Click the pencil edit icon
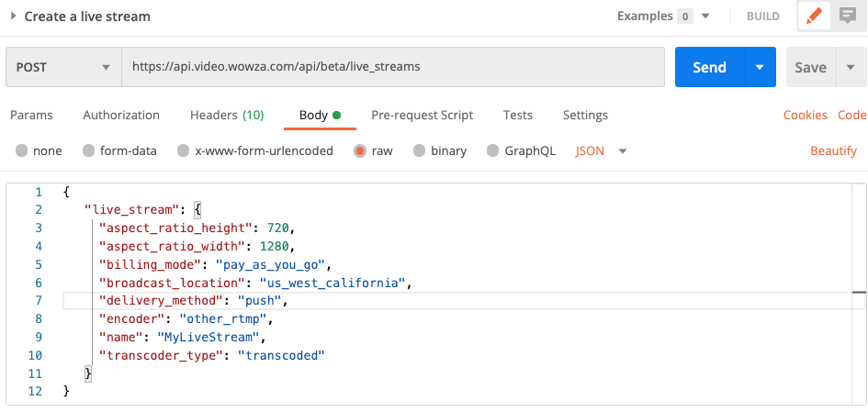 pos(813,16)
